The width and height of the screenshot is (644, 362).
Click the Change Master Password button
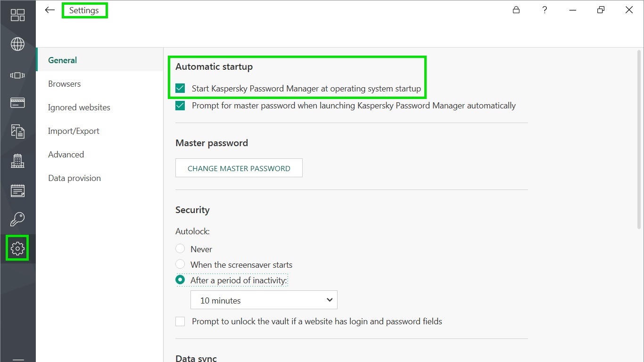(x=239, y=168)
